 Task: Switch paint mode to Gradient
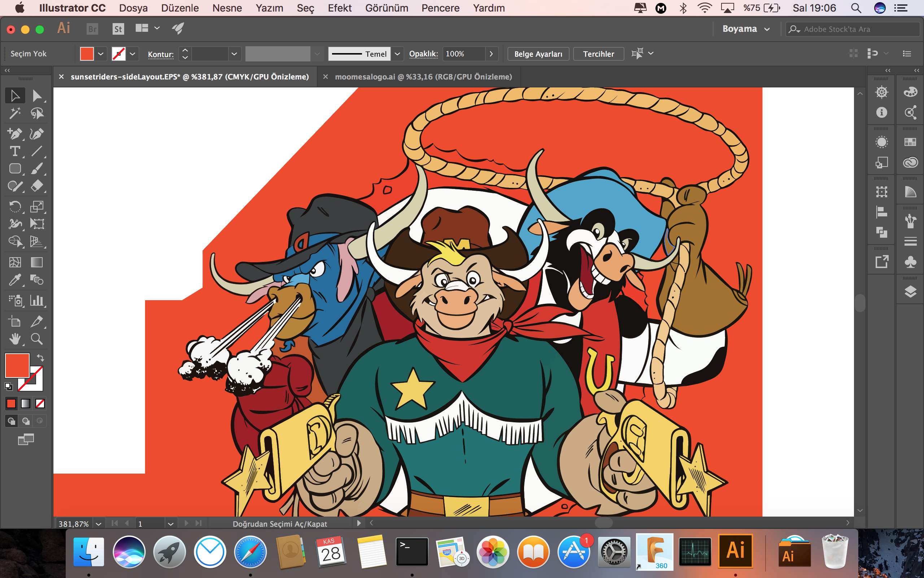(x=26, y=403)
